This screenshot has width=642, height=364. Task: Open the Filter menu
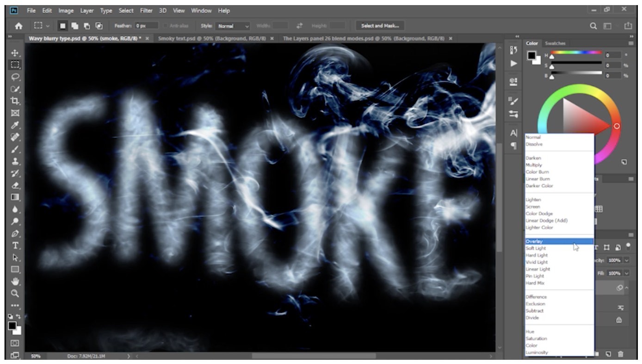[146, 10]
